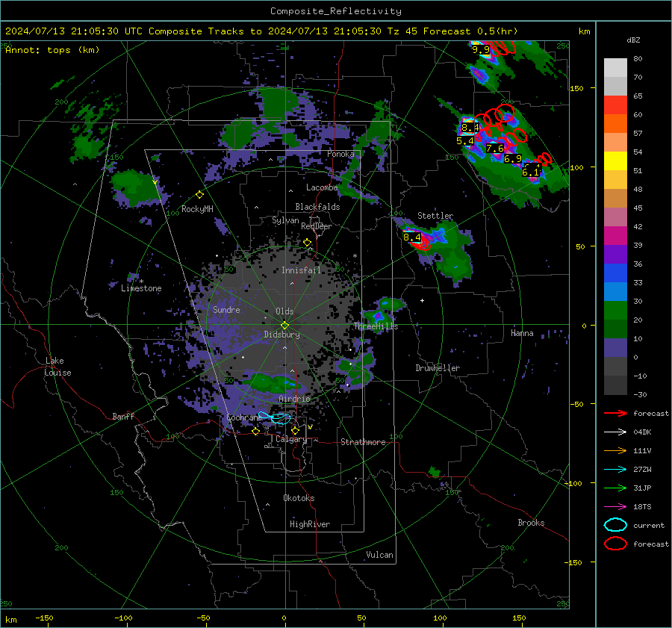This screenshot has height=628, width=672.
Task: Click the HighRiver city label
Action: click(x=310, y=524)
